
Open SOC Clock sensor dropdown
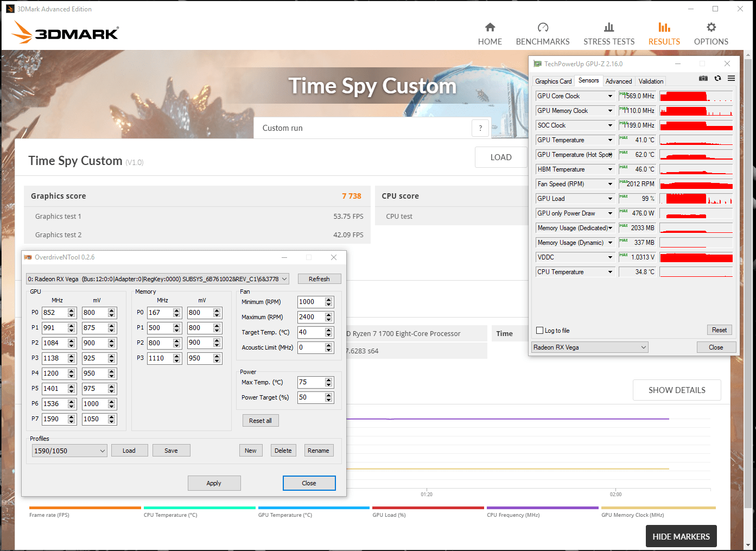(x=610, y=125)
